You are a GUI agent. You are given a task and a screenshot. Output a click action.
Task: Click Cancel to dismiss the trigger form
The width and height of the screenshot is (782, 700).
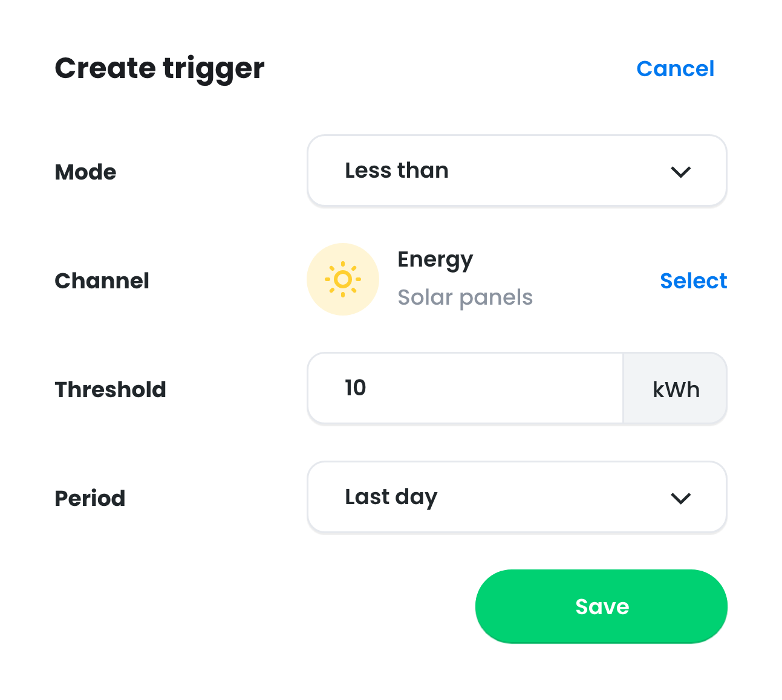[x=675, y=68]
